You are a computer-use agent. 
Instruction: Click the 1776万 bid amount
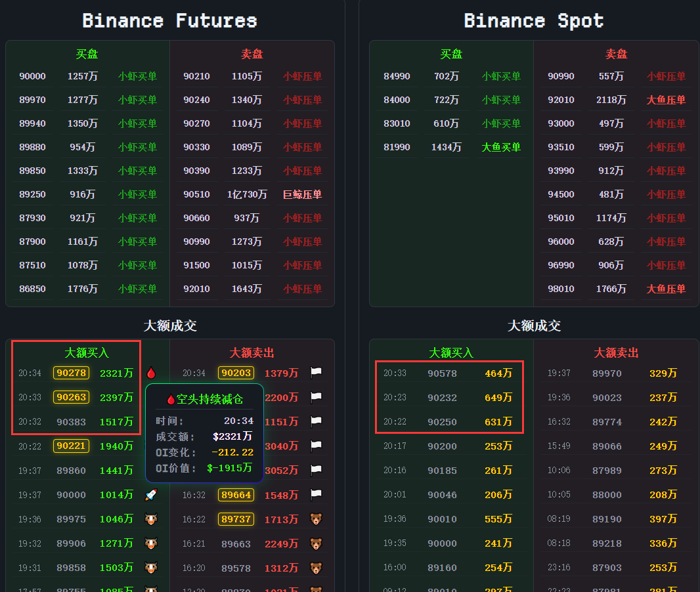(83, 289)
